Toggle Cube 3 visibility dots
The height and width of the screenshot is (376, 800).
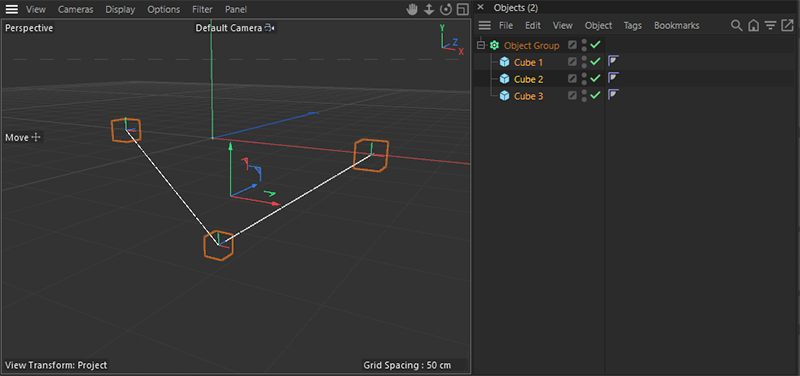(584, 96)
